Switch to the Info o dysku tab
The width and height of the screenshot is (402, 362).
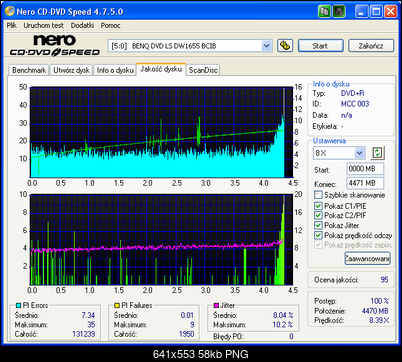115,70
